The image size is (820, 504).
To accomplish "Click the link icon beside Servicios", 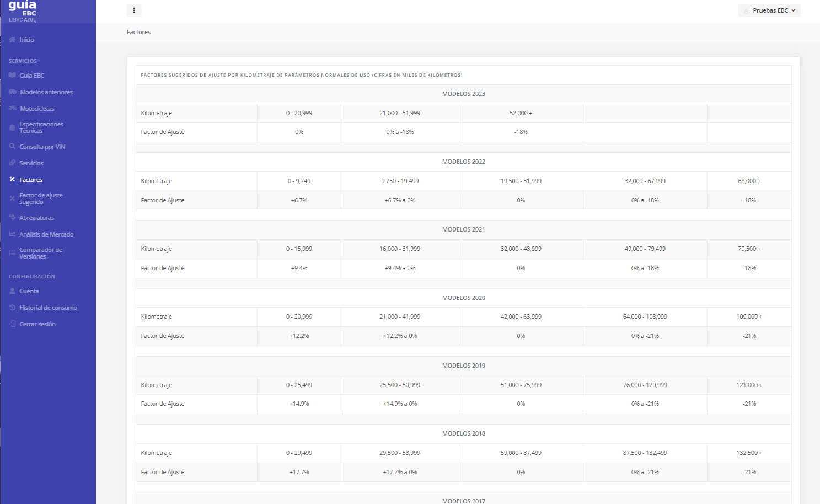I will coord(12,163).
